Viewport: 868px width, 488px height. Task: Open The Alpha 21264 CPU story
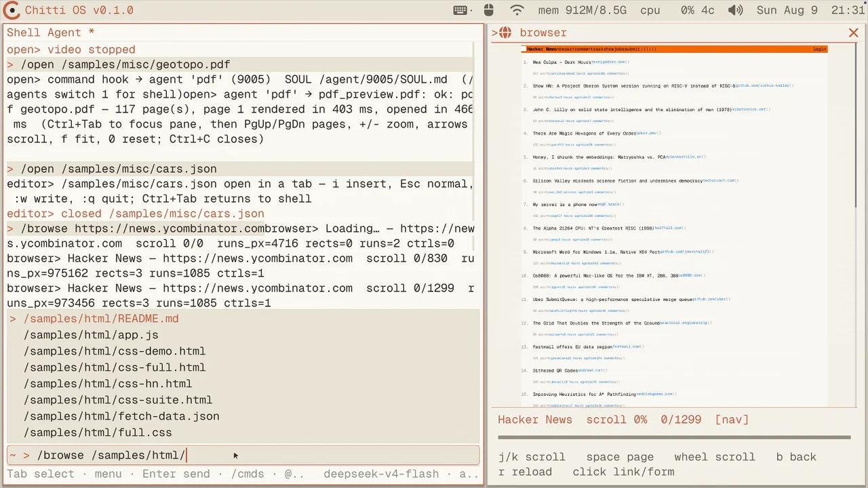tap(593, 228)
